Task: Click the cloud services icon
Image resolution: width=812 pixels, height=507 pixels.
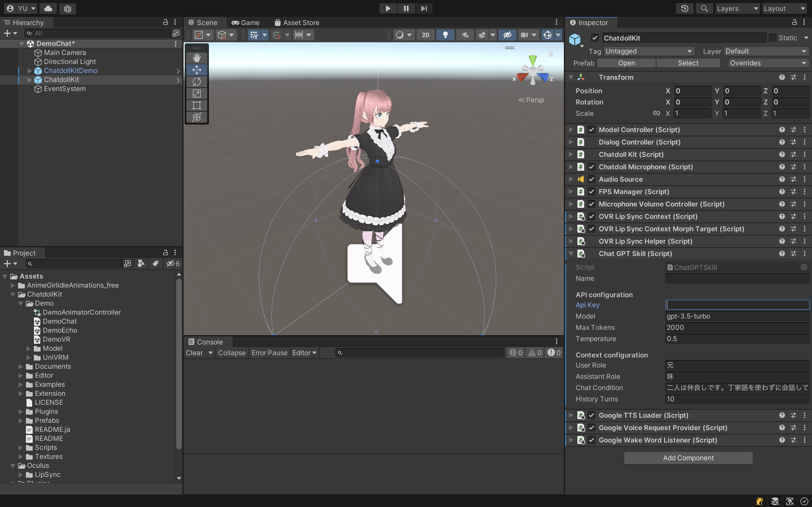Action: (x=48, y=8)
